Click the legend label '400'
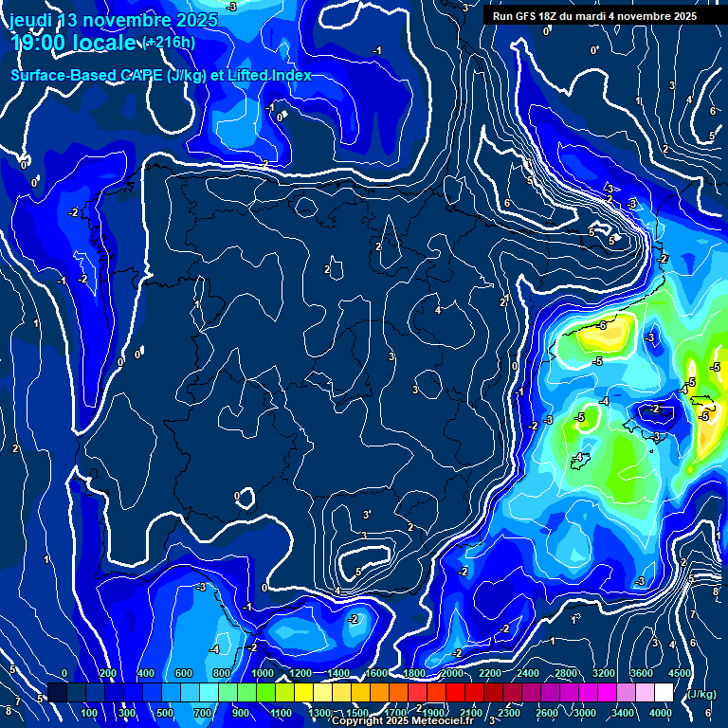Viewport: 728px width, 728px height. tap(146, 673)
